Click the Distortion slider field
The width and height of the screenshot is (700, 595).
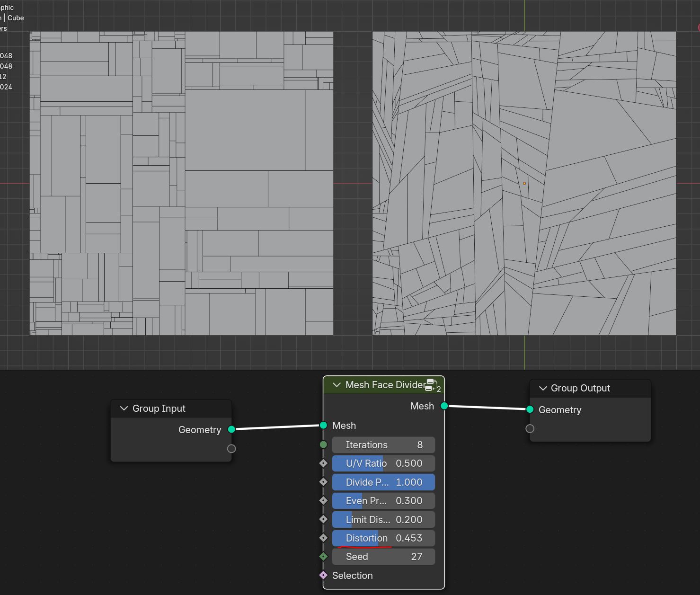click(383, 538)
